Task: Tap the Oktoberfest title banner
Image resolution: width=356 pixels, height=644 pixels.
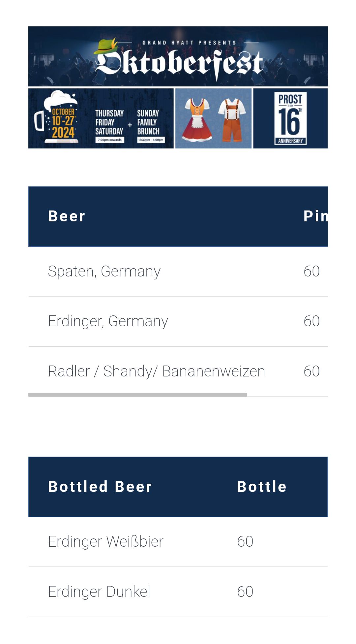Action: 178,56
